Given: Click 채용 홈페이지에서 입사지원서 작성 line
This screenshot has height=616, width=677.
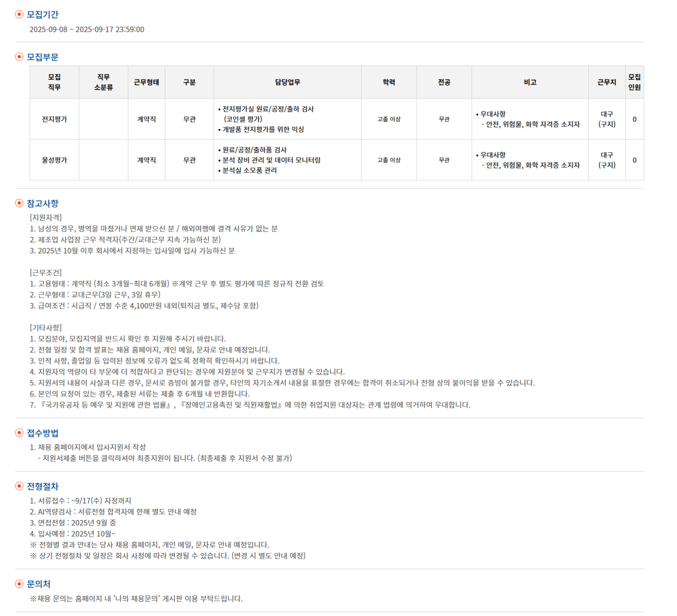Looking at the screenshot, I should coord(88,447).
